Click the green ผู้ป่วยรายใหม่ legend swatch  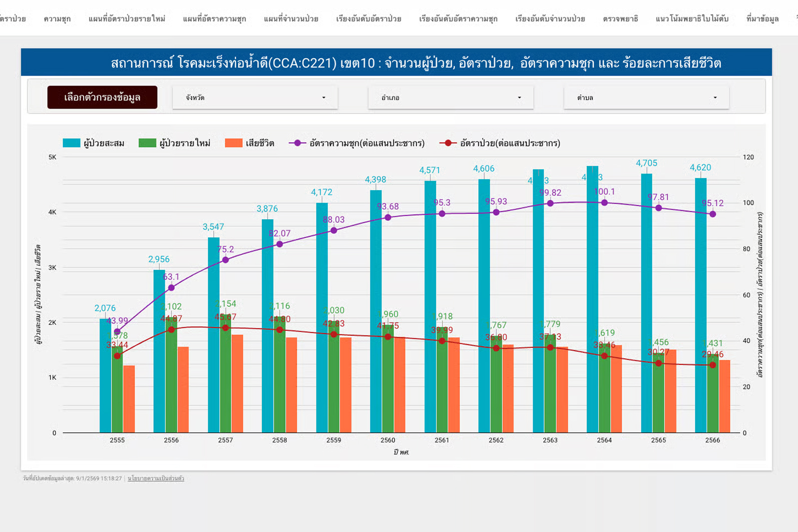click(x=147, y=143)
